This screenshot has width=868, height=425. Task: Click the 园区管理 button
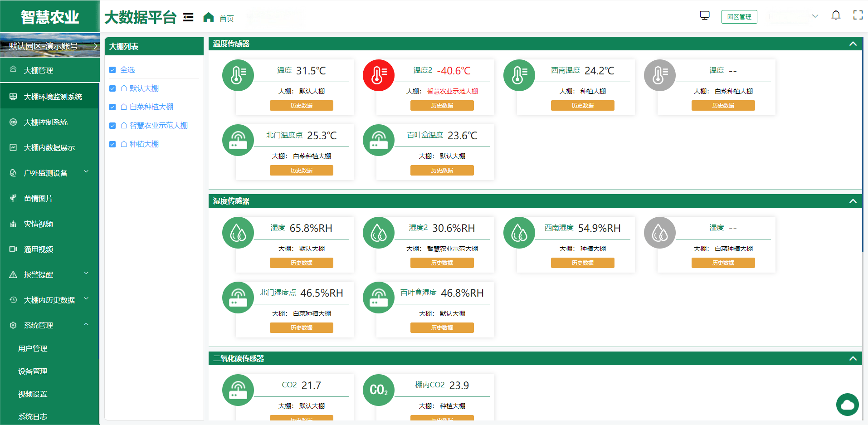coord(739,17)
